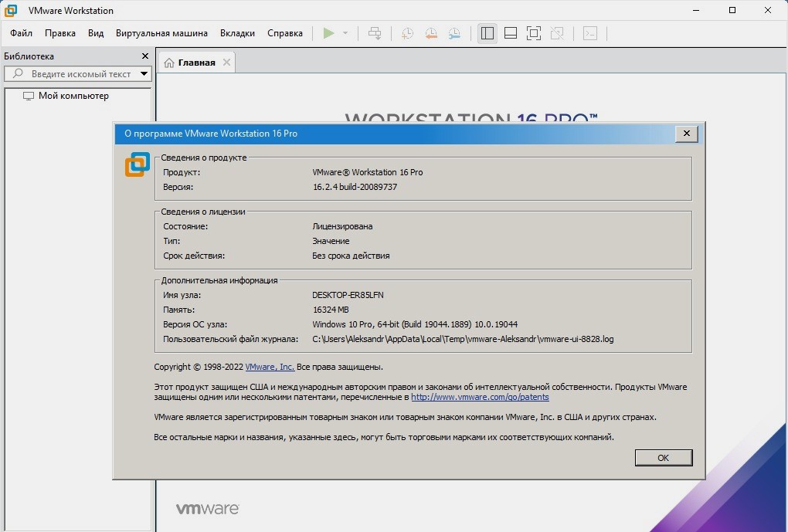The height and width of the screenshot is (532, 788).
Task: Toggle the thumbnail bar view icon
Action: coord(511,34)
